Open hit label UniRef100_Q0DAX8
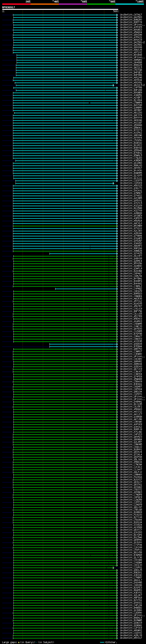Viewport: 146px width, 644px height. 131,344
